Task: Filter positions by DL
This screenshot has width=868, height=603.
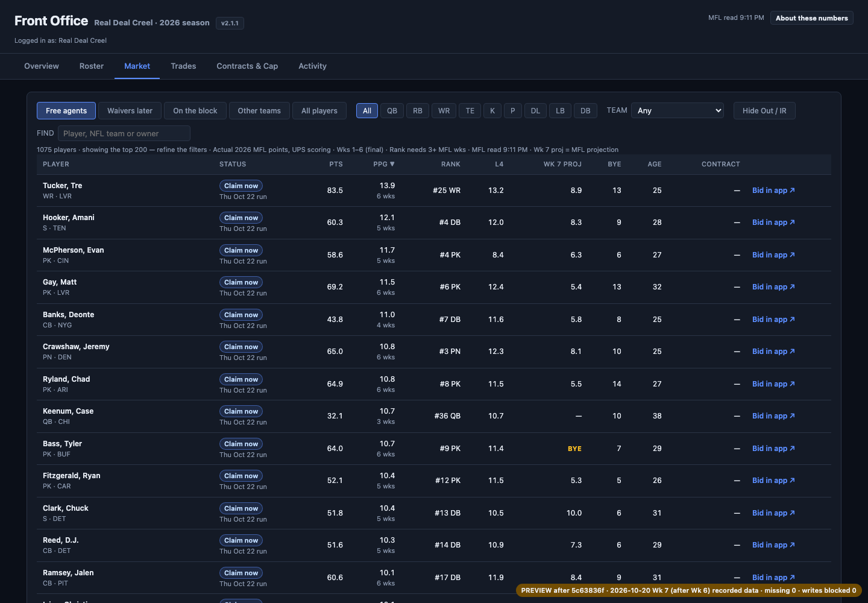Action: pos(535,111)
